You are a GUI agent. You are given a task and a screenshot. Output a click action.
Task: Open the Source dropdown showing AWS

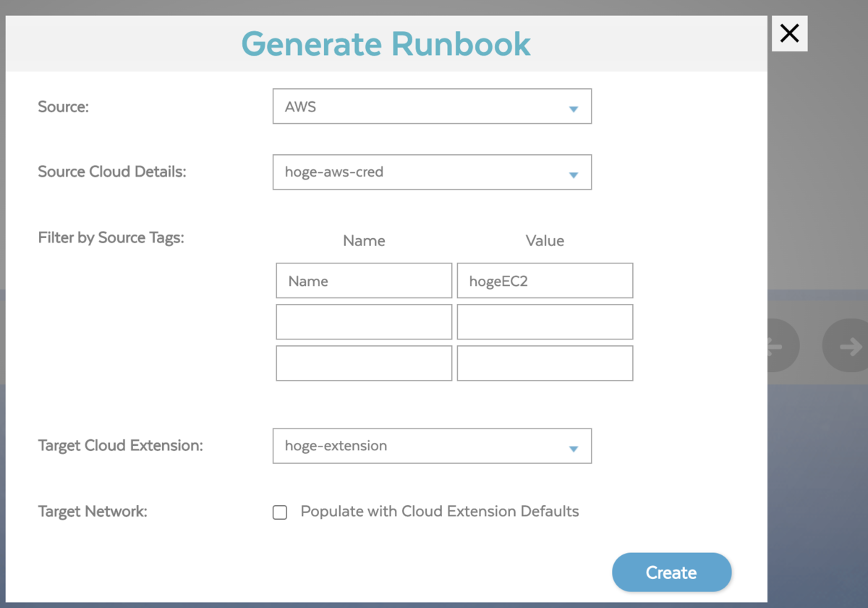[432, 106]
